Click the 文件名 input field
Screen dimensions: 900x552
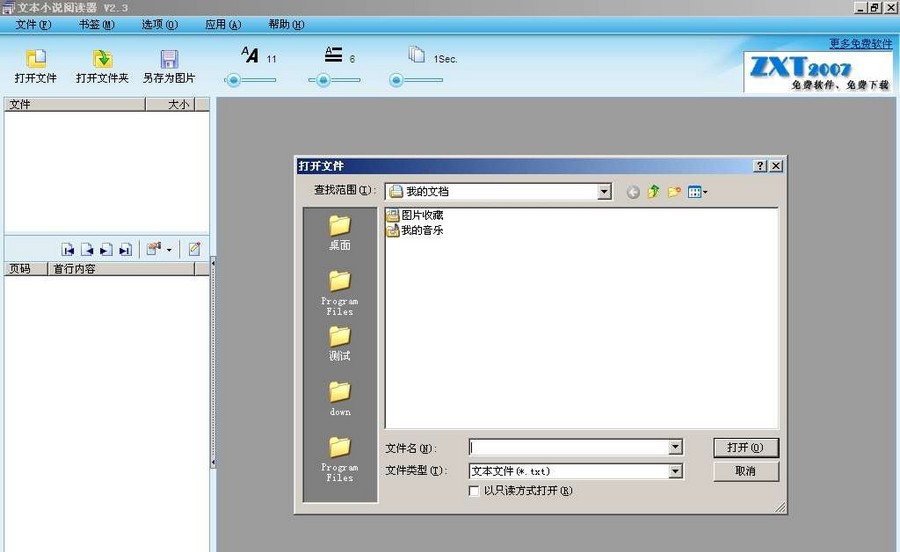pyautogui.click(x=569, y=448)
